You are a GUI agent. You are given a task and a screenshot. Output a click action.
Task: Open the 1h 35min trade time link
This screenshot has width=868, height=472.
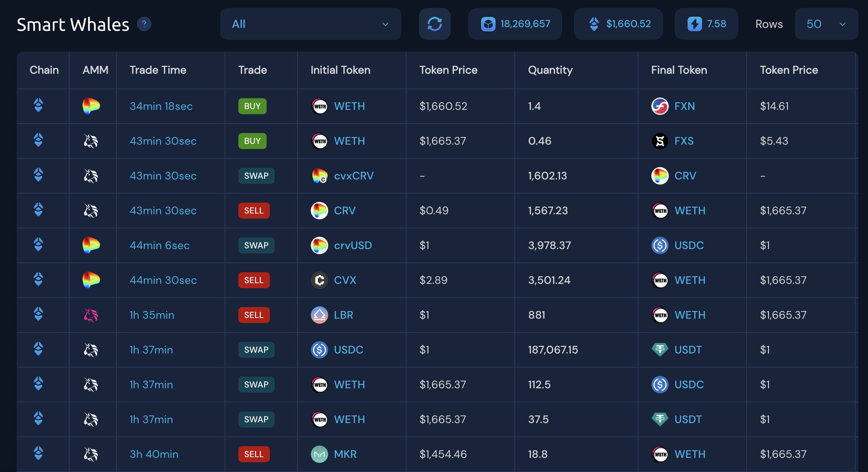pyautogui.click(x=152, y=315)
